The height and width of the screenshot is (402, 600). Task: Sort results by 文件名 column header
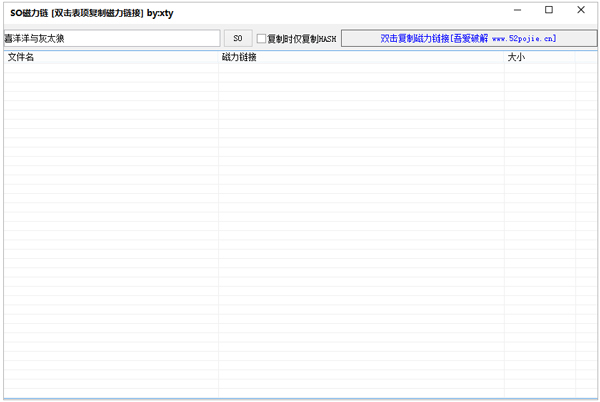click(111, 57)
